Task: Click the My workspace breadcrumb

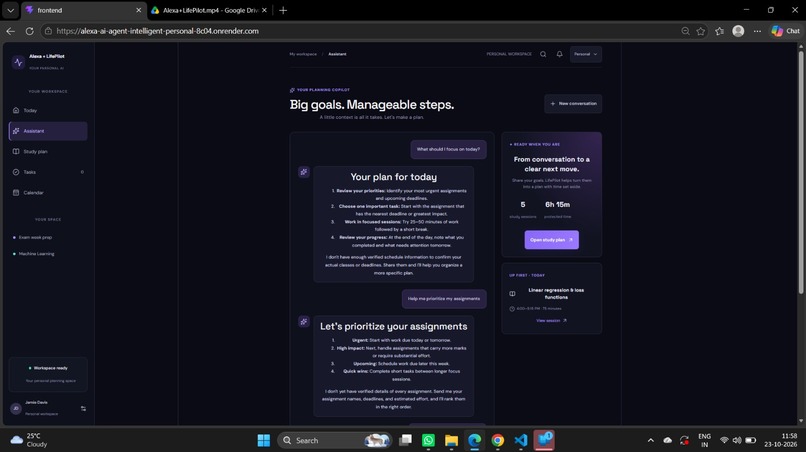Action: 303,54
